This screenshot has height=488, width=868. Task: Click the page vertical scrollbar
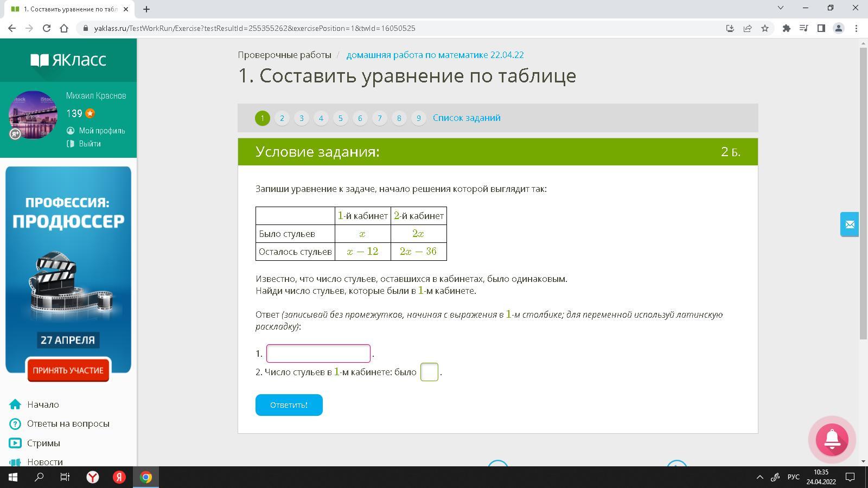click(x=864, y=192)
